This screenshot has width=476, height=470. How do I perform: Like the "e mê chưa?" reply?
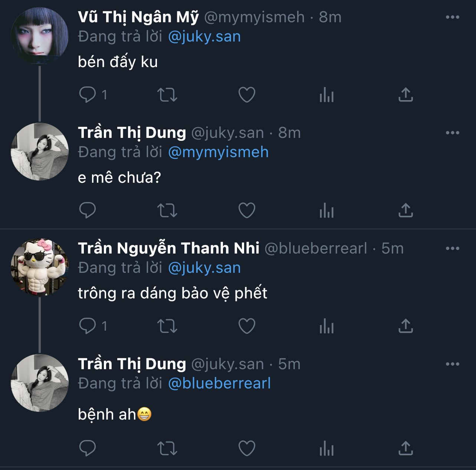point(247,211)
